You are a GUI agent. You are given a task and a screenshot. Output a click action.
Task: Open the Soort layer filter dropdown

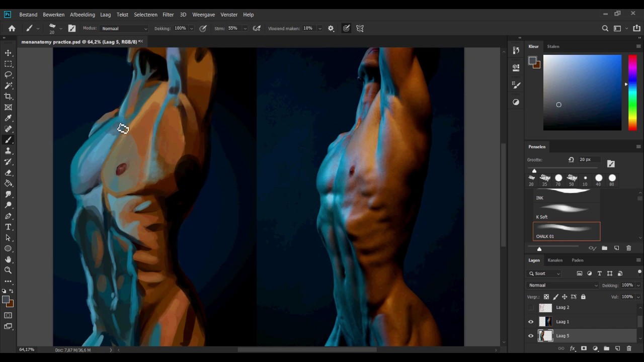tap(544, 274)
